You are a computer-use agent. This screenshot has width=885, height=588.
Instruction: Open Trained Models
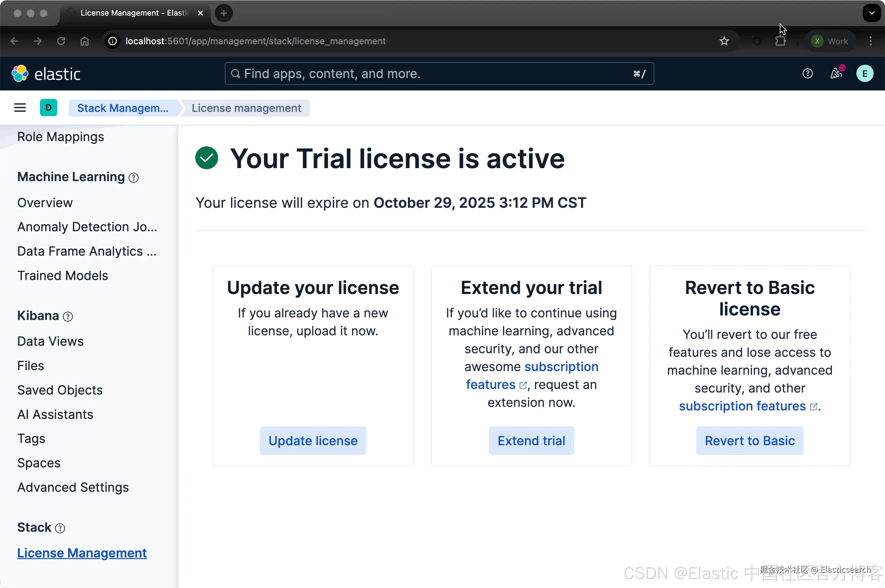63,276
